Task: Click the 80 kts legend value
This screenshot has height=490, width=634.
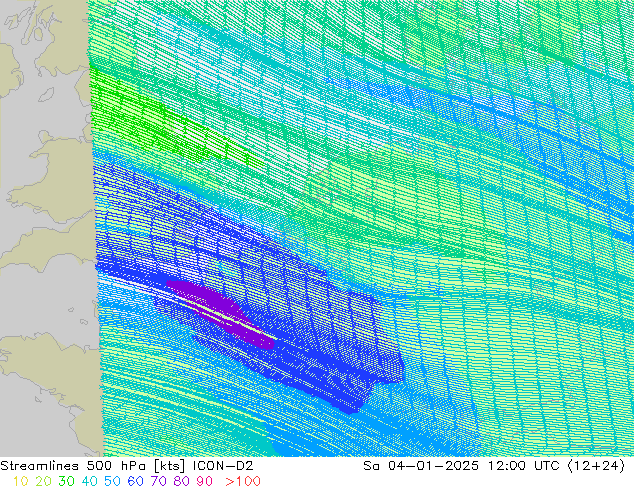Action: [x=182, y=481]
